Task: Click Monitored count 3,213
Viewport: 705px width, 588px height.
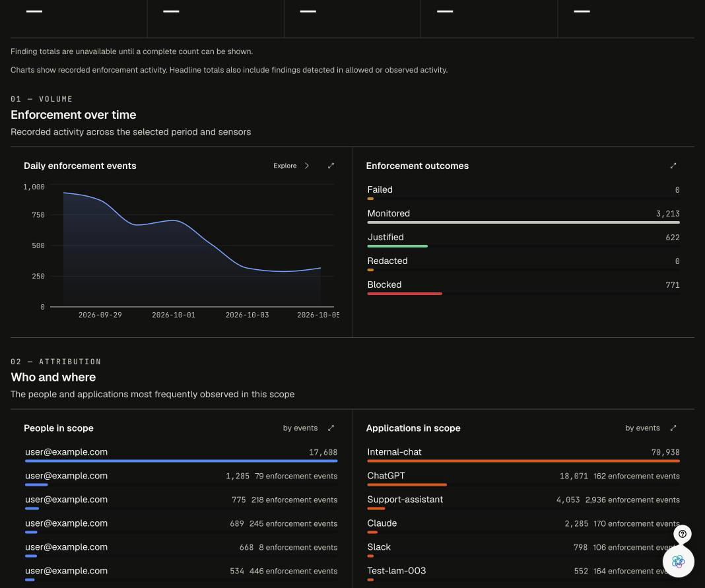Action: click(667, 214)
